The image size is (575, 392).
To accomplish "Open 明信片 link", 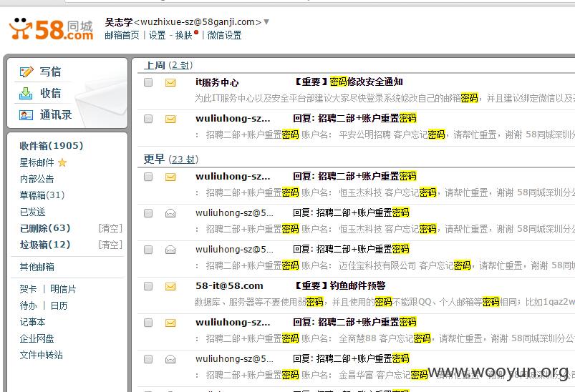I will [x=63, y=289].
